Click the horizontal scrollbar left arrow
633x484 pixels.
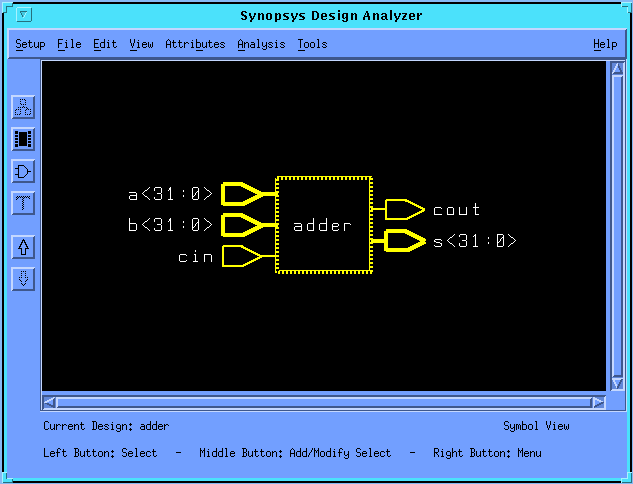click(49, 402)
